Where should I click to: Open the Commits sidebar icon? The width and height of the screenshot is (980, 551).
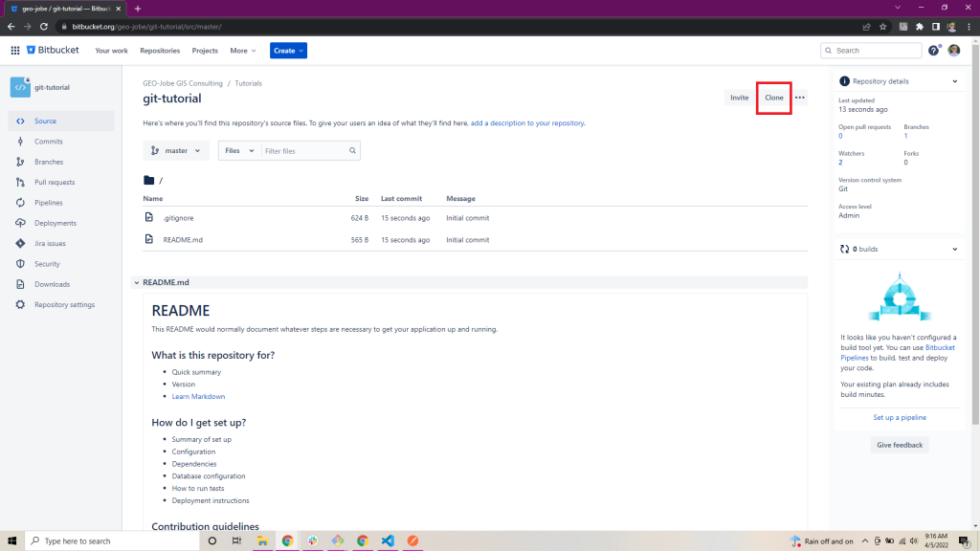pyautogui.click(x=21, y=142)
